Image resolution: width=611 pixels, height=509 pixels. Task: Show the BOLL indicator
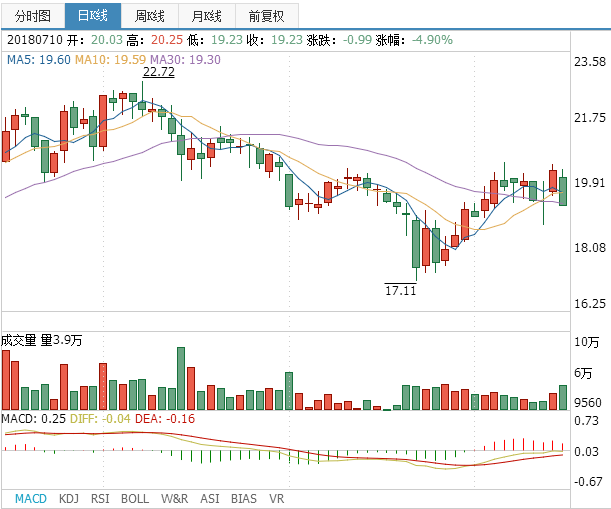coord(135,498)
